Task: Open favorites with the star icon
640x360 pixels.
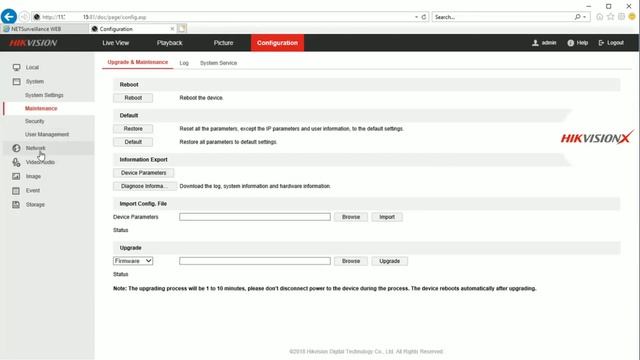Action: pos(611,17)
